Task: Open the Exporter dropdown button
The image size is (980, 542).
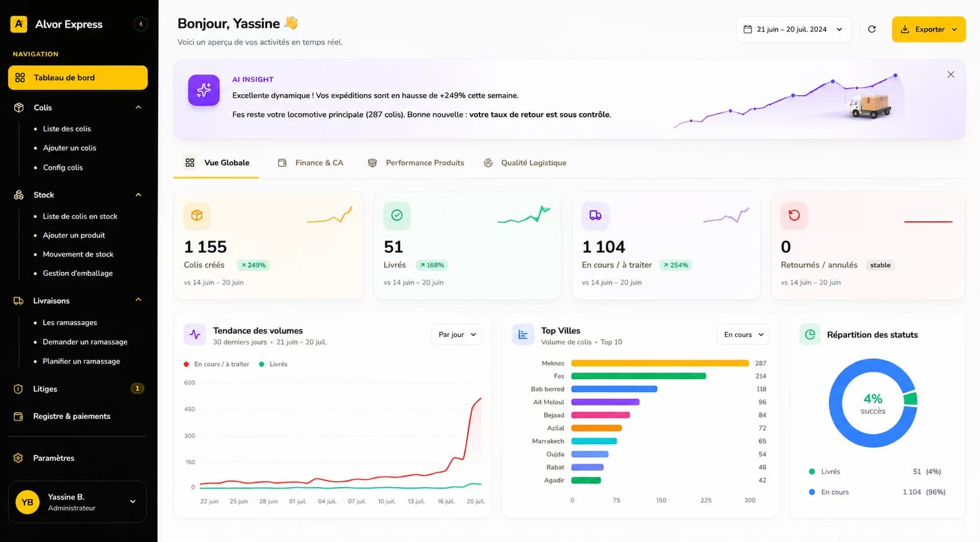Action: click(x=928, y=29)
